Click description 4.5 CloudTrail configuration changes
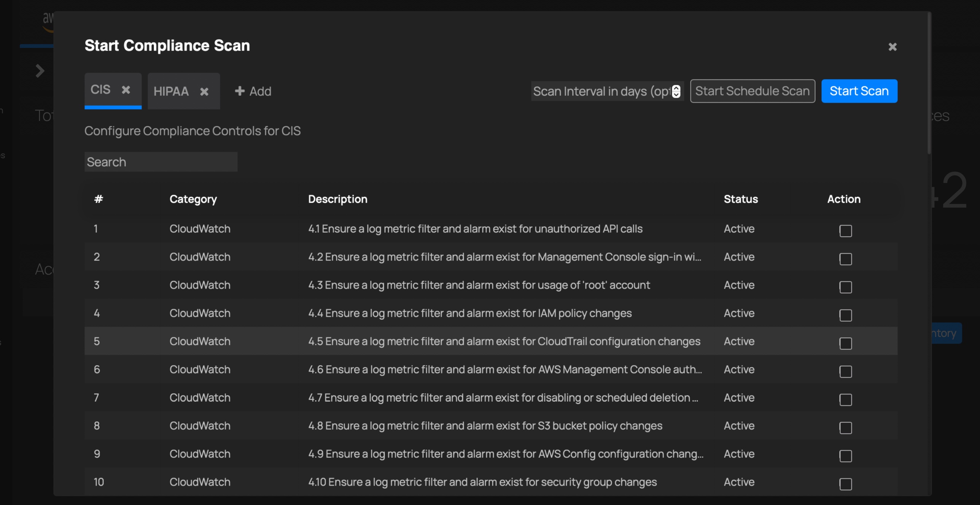This screenshot has height=505, width=980. [x=504, y=341]
